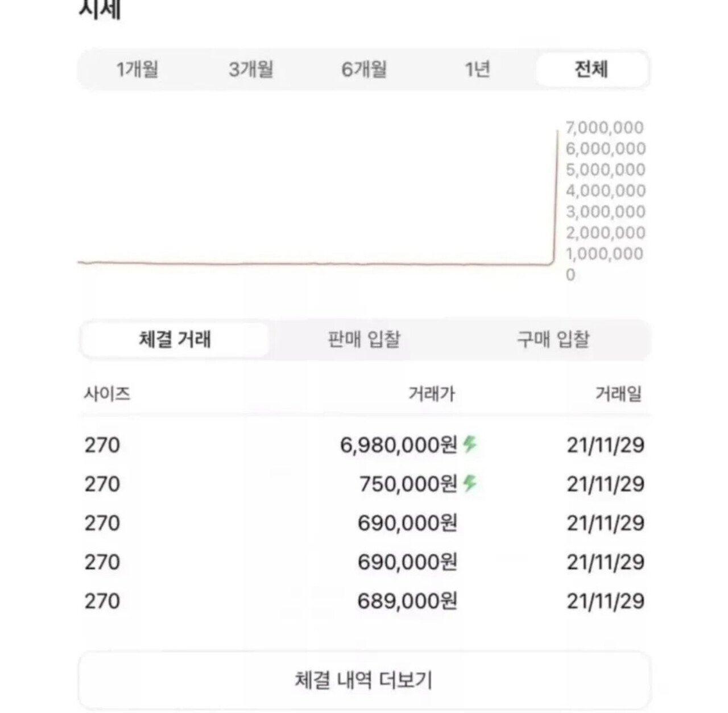This screenshot has height=713, width=728.
Task: Click the 사이즈 column header
Action: point(107,393)
